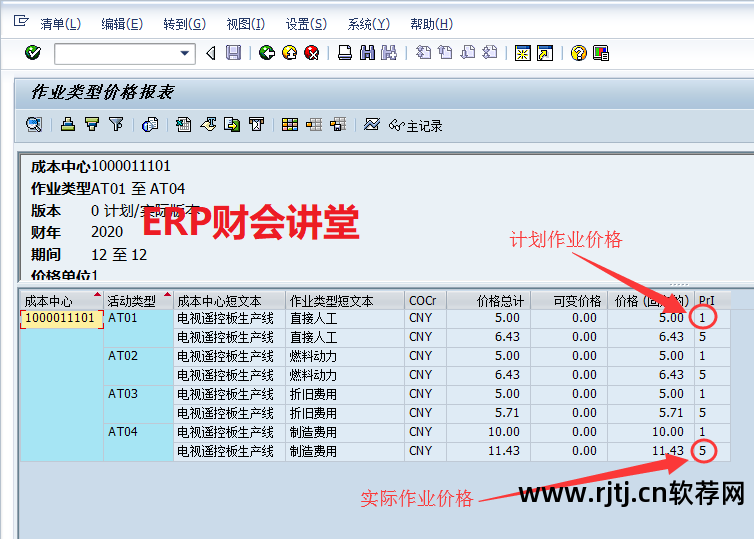Click the 成本中心 column header
Viewport: 754px width, 539px height.
(62, 301)
